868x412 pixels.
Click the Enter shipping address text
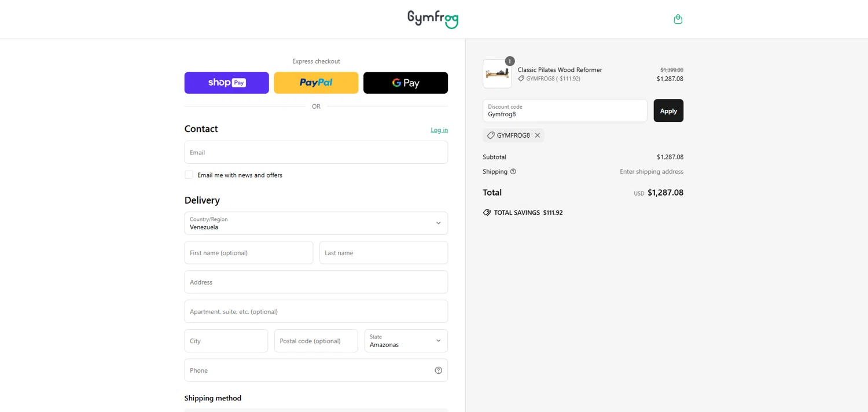click(x=652, y=172)
